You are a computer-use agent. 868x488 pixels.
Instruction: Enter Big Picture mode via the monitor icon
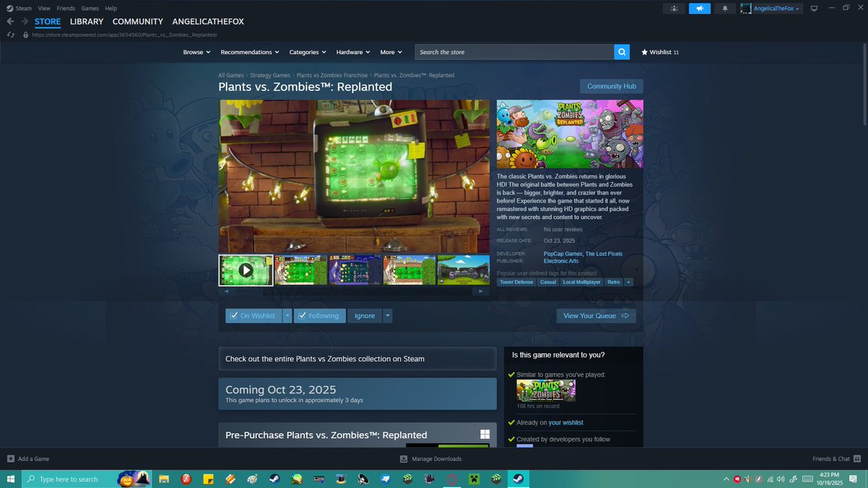[x=814, y=9]
